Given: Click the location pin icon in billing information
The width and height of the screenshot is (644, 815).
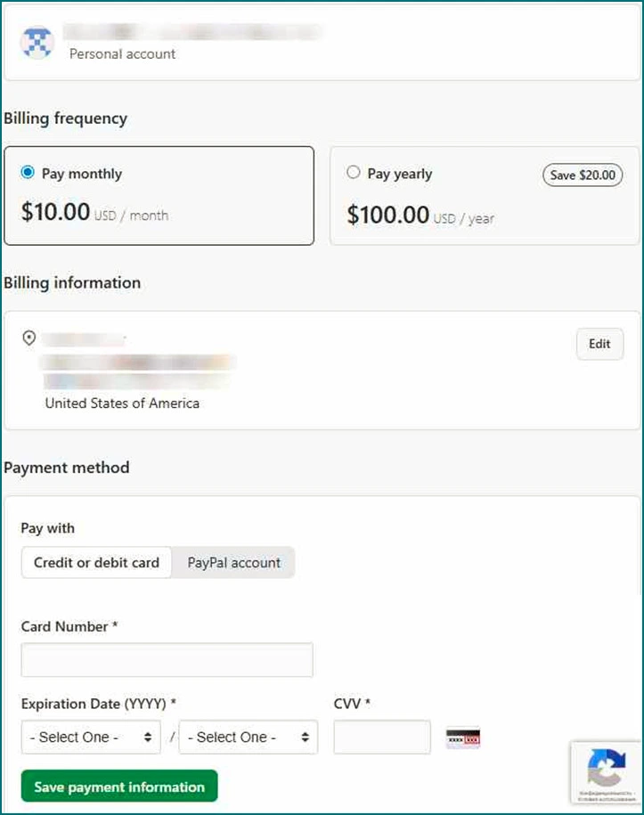Looking at the screenshot, I should coord(29,338).
